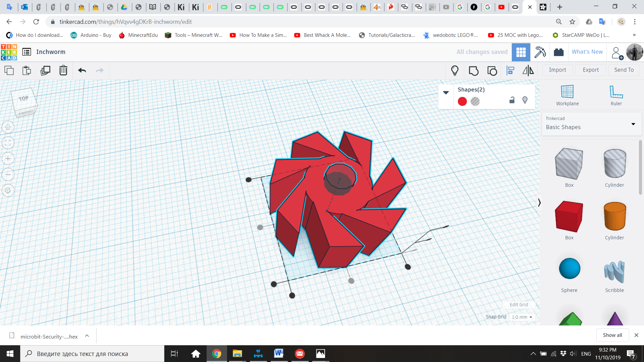
Task: Show hidden system tray icons
Action: 533,354
